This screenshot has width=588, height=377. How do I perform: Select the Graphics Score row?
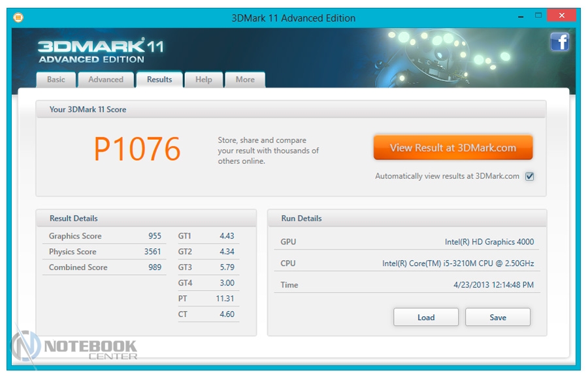(105, 237)
